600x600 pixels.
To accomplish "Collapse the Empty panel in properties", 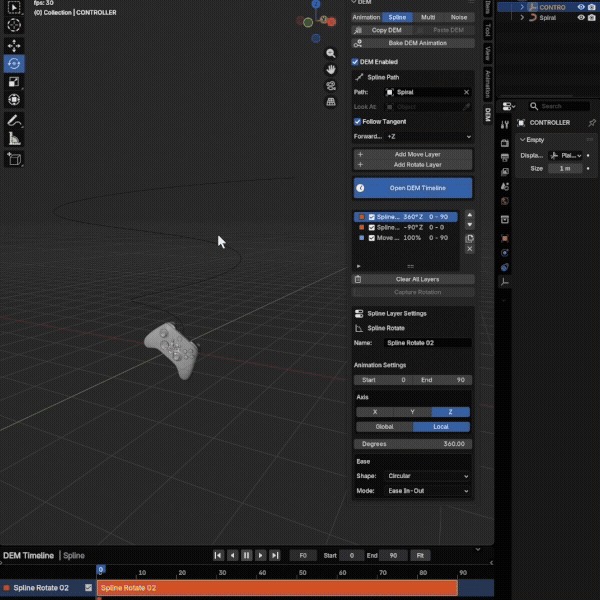I will pos(523,140).
